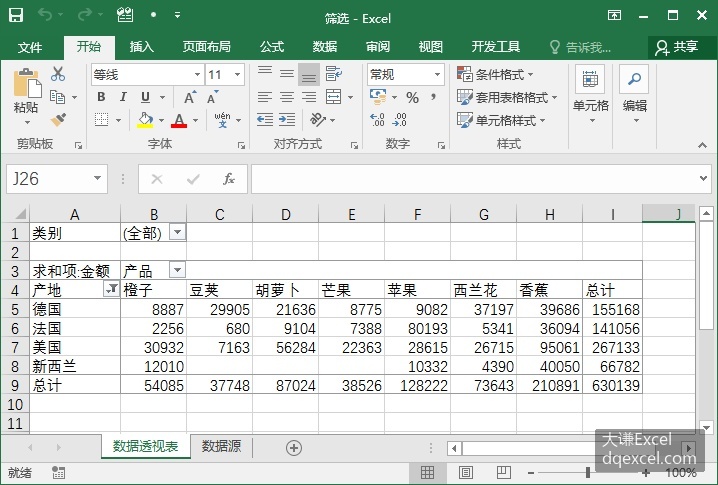
Task: Open the 产地 filtered row dropdown
Action: pyautogui.click(x=112, y=289)
